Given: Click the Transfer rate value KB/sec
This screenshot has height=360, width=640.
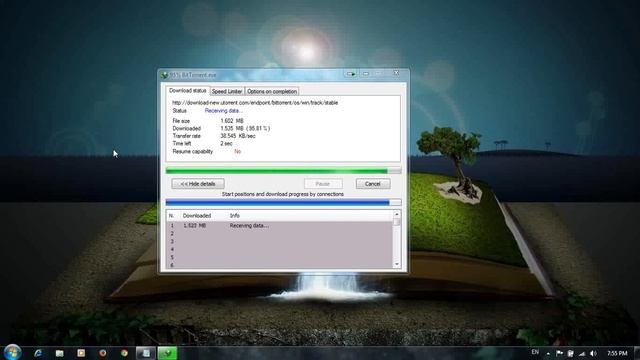Looking at the screenshot, I should pyautogui.click(x=238, y=136).
